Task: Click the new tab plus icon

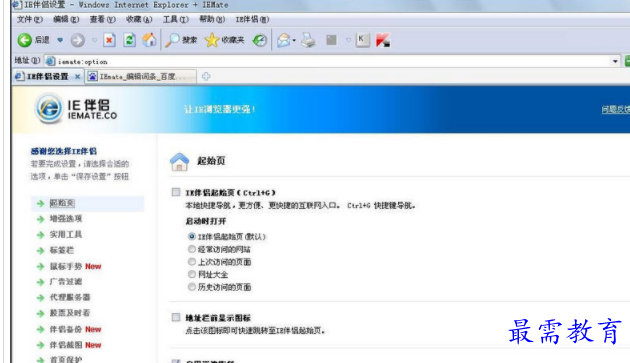Action: [x=206, y=76]
